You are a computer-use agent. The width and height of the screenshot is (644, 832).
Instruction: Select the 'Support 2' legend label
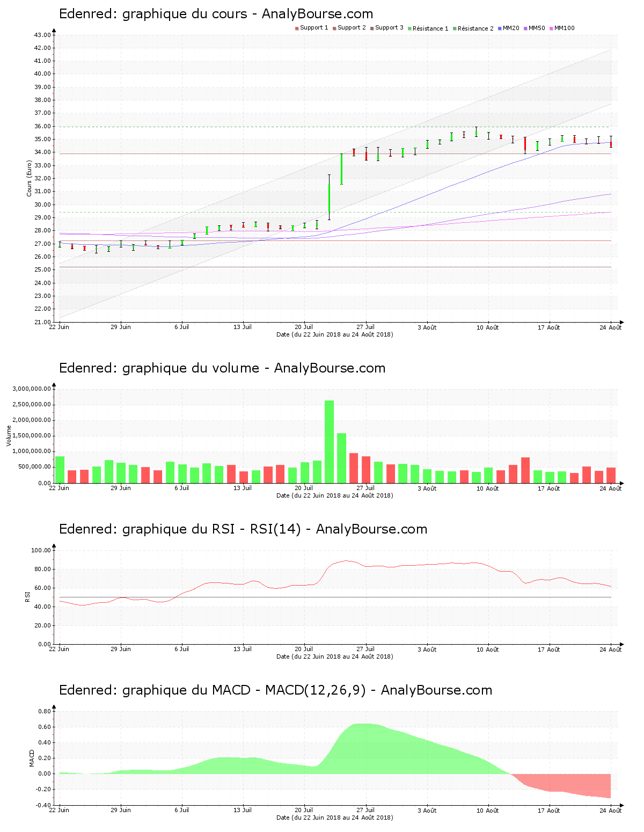click(x=352, y=28)
